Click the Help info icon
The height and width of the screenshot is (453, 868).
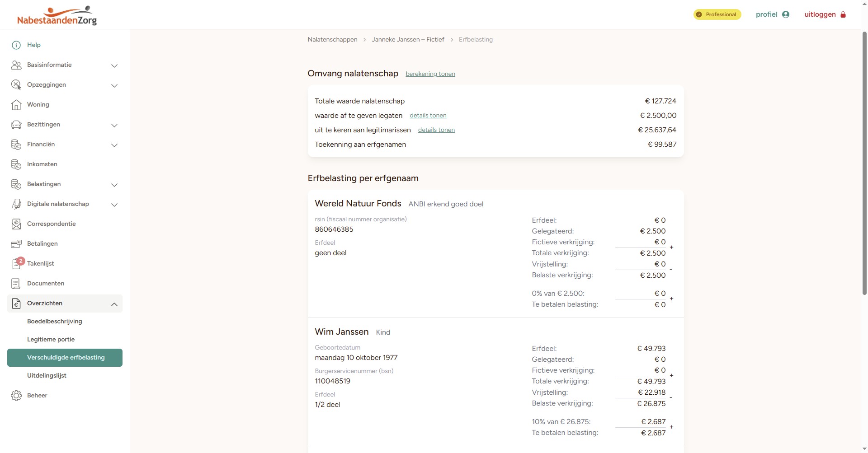pos(16,45)
